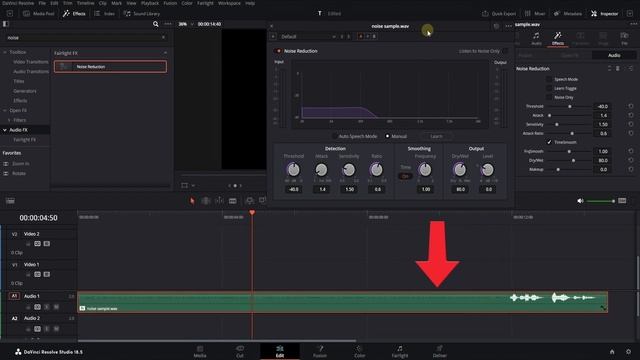Select the noise sample.wav audio clip
Screen dimensions: 640x360
342,302
